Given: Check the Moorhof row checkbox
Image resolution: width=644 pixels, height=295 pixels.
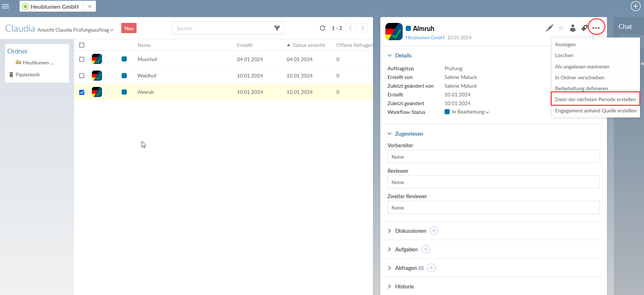Looking at the screenshot, I should tap(82, 59).
